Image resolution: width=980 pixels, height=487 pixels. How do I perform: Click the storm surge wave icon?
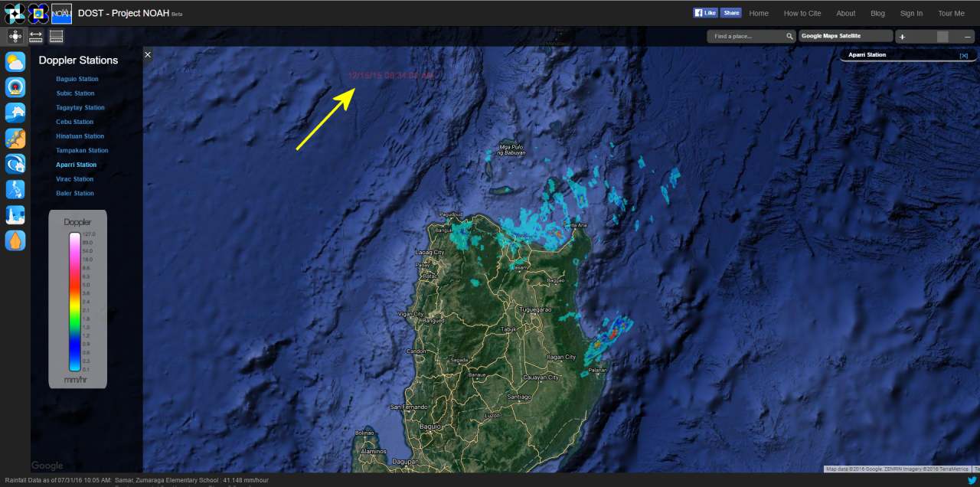click(x=15, y=164)
